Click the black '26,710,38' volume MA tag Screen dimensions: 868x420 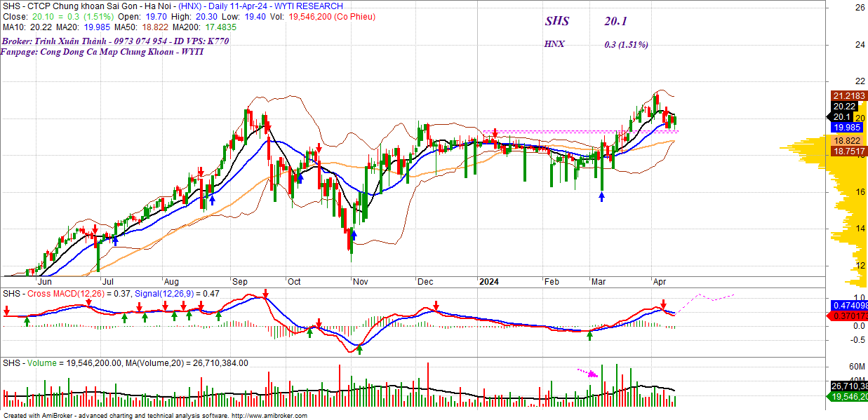[x=849, y=386]
